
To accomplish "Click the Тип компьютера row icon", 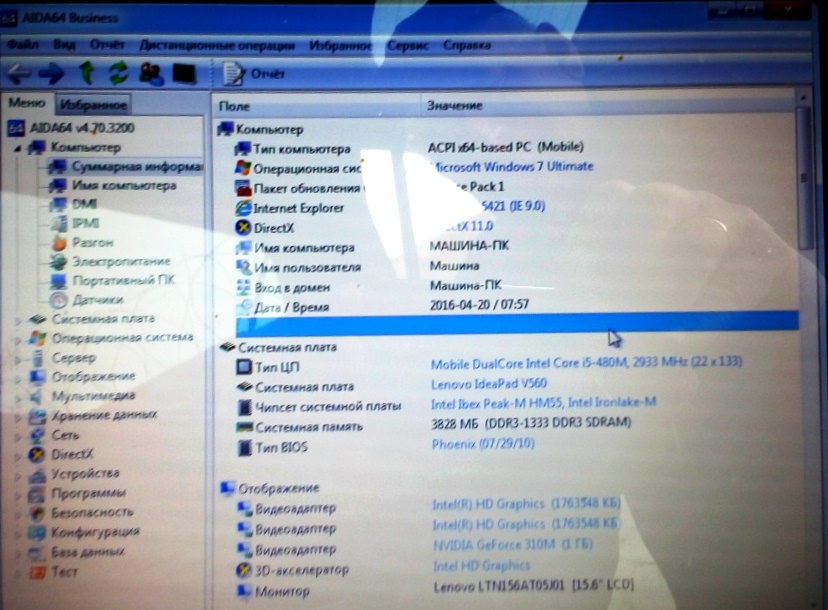I will click(242, 149).
